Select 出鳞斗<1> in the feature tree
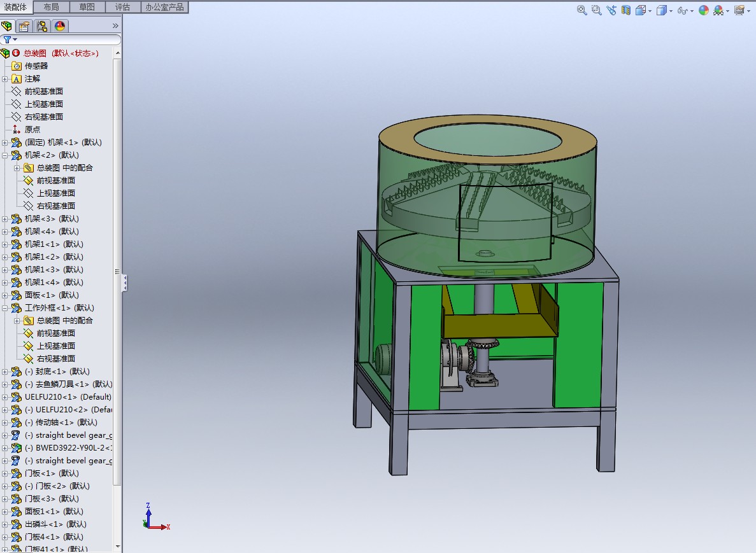 [55, 524]
